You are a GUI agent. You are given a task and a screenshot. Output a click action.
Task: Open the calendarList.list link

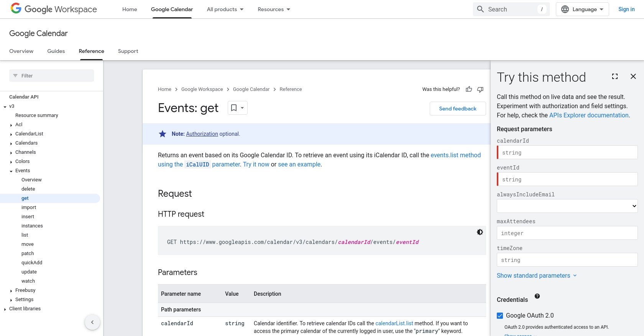394,323
